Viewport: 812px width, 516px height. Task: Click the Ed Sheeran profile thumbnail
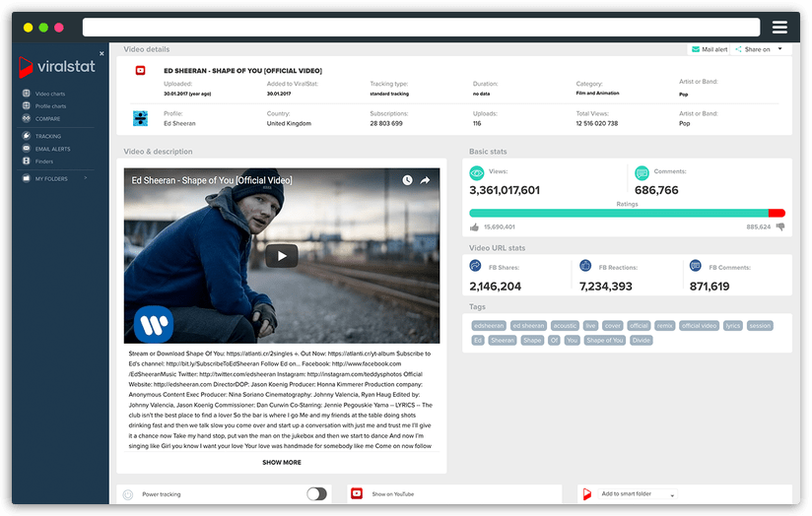pos(140,118)
